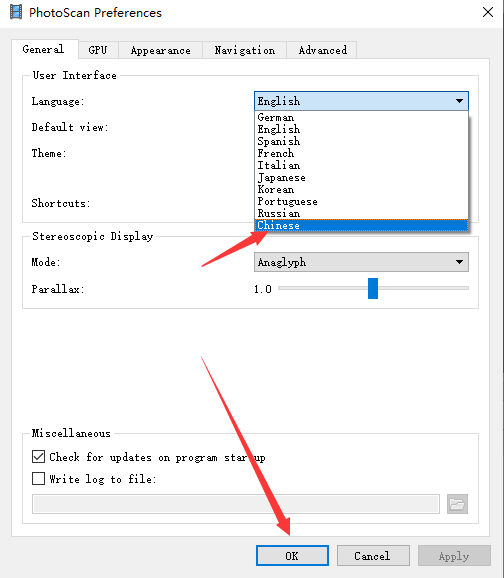Click the Cancel button

(x=373, y=556)
